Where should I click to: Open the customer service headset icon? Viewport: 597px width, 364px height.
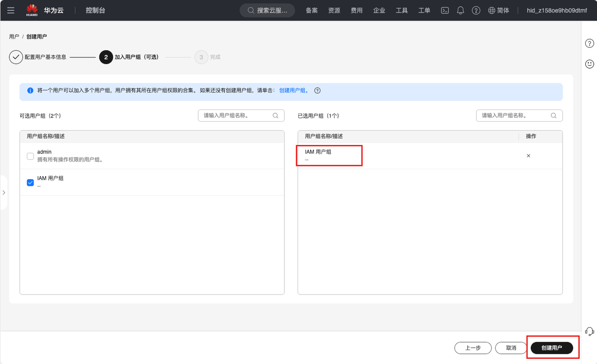click(590, 331)
